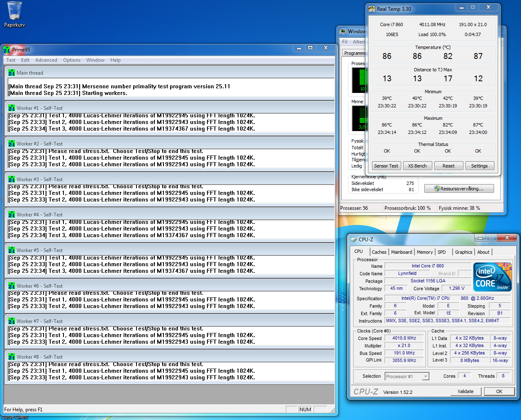Screen dimensions: 521x420
Task: Switch to the Mainboard tab in CPU-Z
Action: (402, 252)
